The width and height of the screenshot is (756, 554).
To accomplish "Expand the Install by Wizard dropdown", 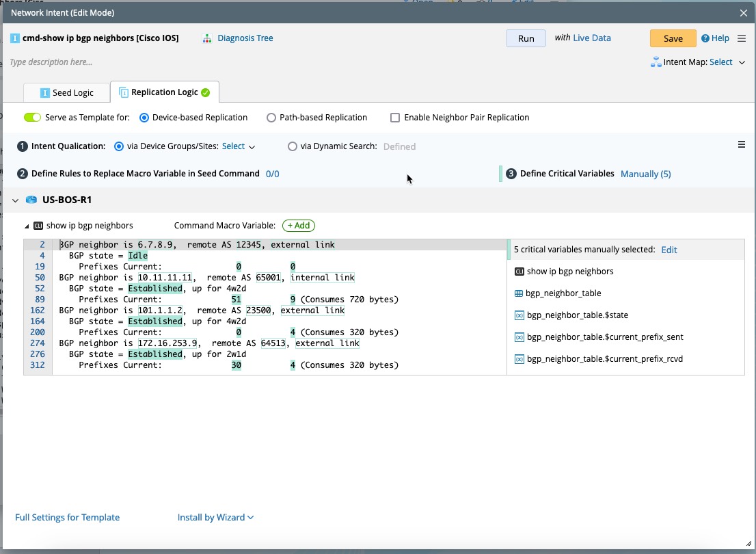I will coord(215,518).
